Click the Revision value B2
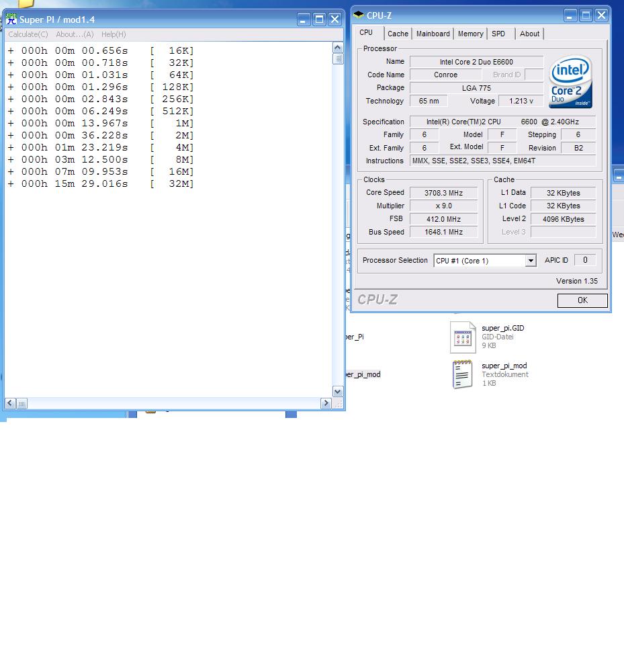The height and width of the screenshot is (672, 624). [x=578, y=148]
